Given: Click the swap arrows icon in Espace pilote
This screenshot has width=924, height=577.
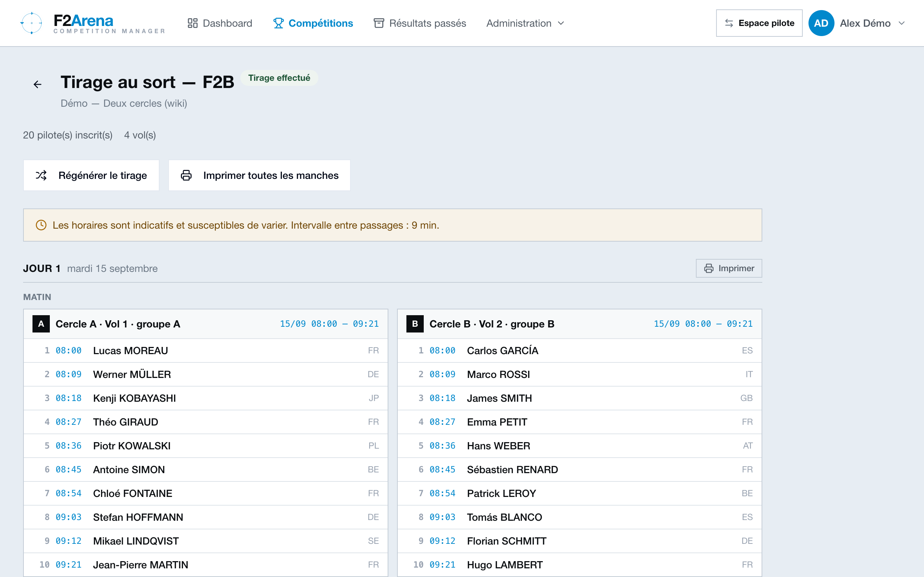Looking at the screenshot, I should pos(729,23).
